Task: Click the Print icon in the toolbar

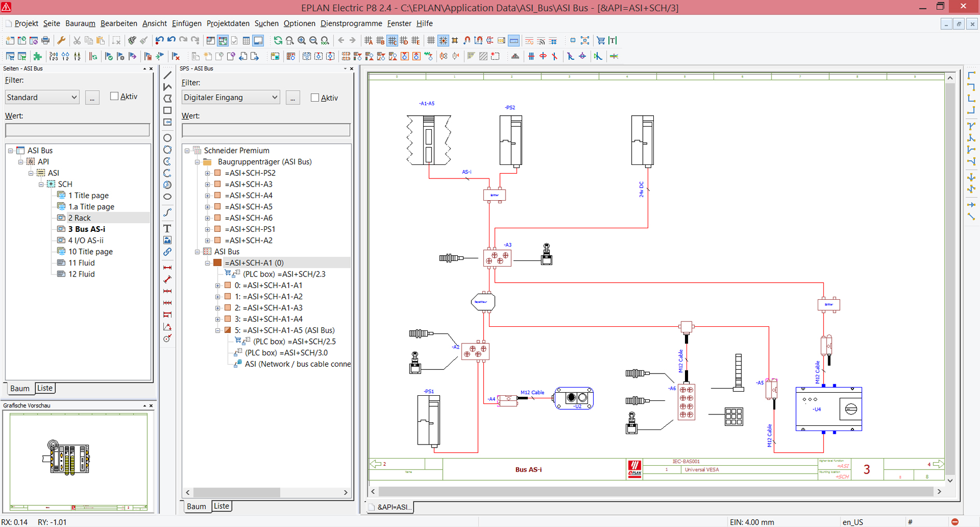Action: coord(46,40)
